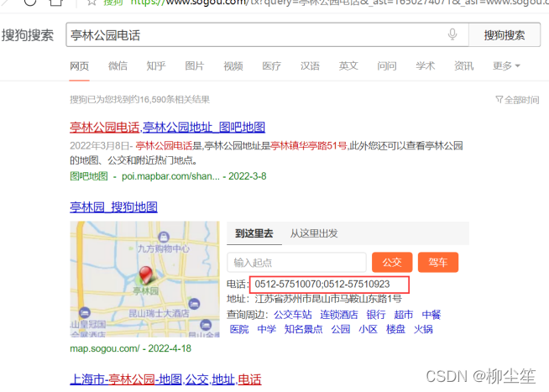Image resolution: width=549 pixels, height=392 pixels.
Task: Select the 到这里去 tab
Action: click(x=254, y=233)
